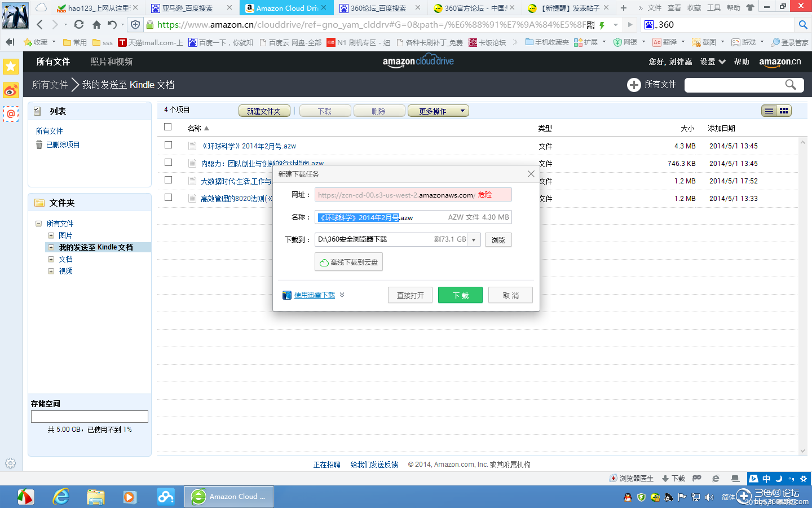Switch to 照片和视频 tab
The image size is (812, 508).
click(112, 62)
